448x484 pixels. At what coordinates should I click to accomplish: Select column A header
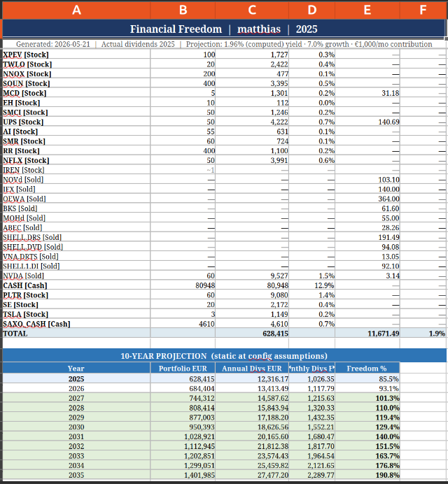tap(76, 10)
